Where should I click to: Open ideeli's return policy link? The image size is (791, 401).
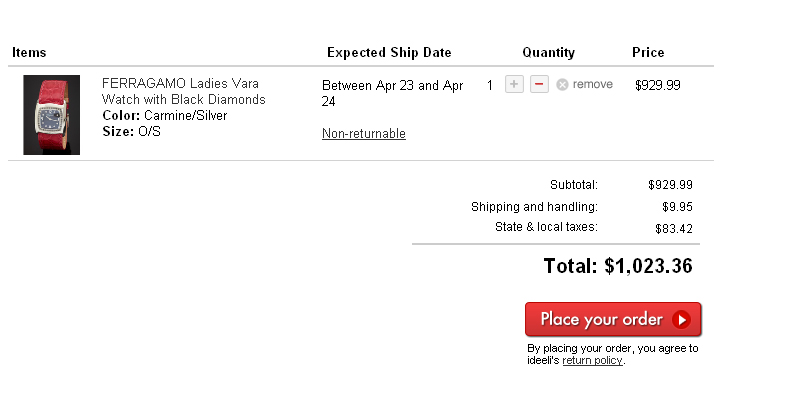[592, 361]
